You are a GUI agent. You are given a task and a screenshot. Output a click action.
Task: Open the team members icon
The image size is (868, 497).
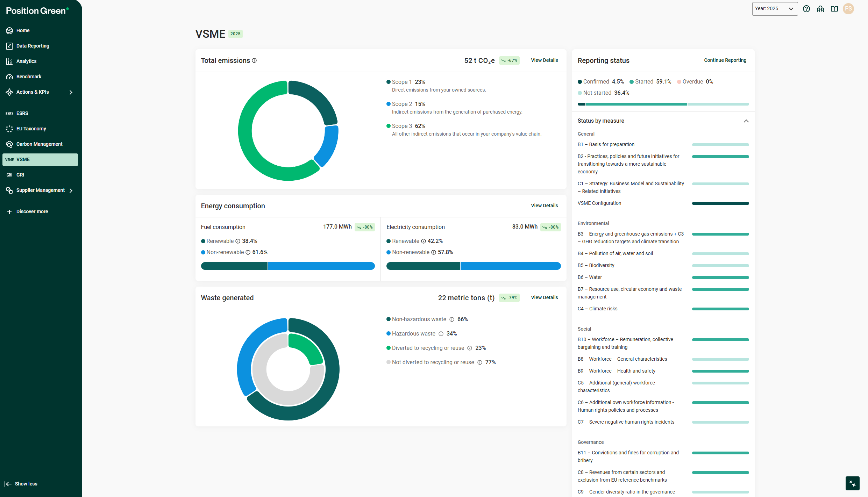pyautogui.click(x=820, y=9)
